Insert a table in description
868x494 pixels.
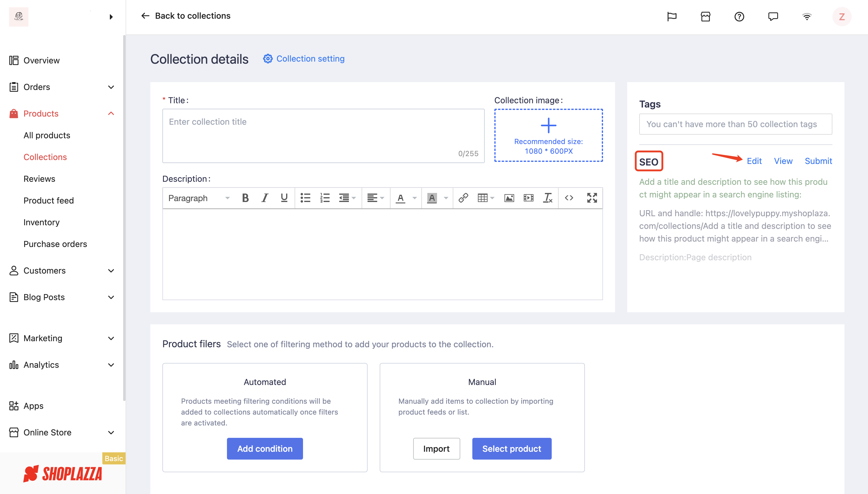(486, 198)
